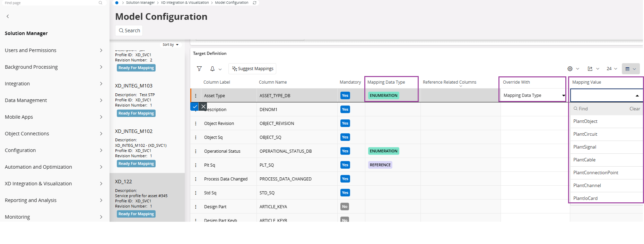The height and width of the screenshot is (244, 644).
Task: Click the table view layout icon
Action: click(630, 69)
